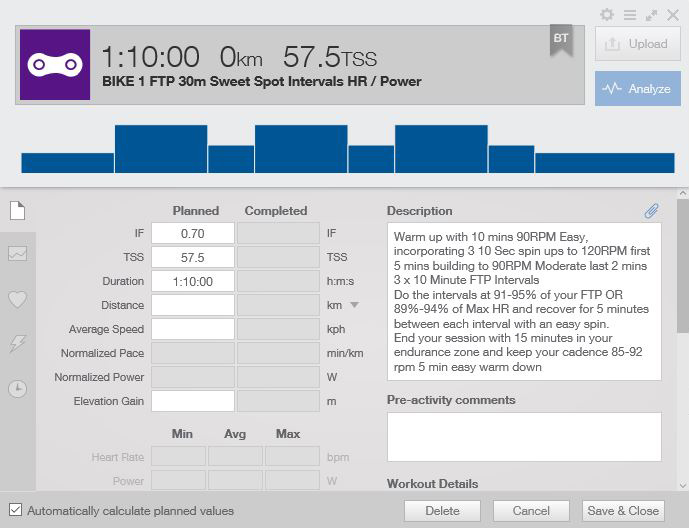This screenshot has height=528, width=689.
Task: Click the planned Average Speed input field
Action: click(193, 329)
